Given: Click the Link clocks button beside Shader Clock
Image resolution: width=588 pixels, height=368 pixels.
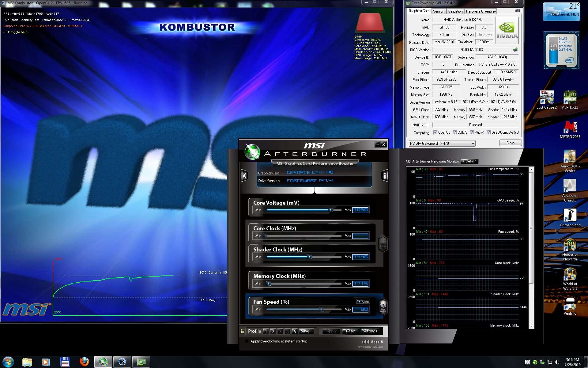Looking at the screenshot, I should [x=383, y=244].
